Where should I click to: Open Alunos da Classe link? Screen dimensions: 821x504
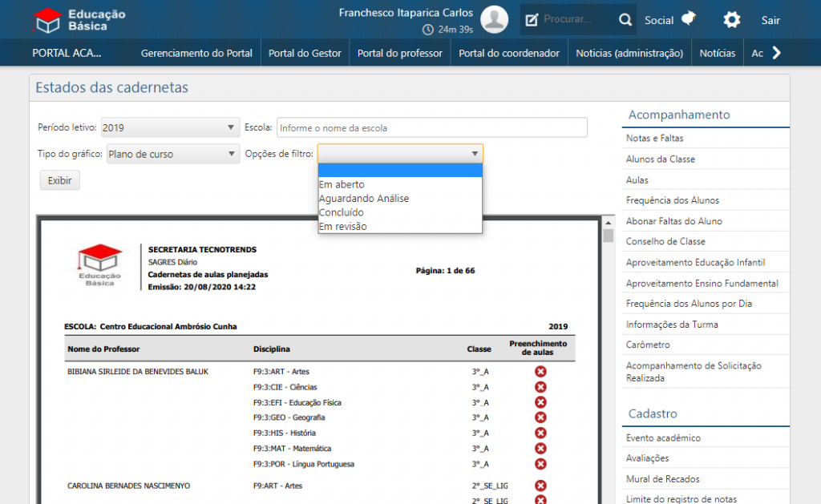tap(661, 159)
